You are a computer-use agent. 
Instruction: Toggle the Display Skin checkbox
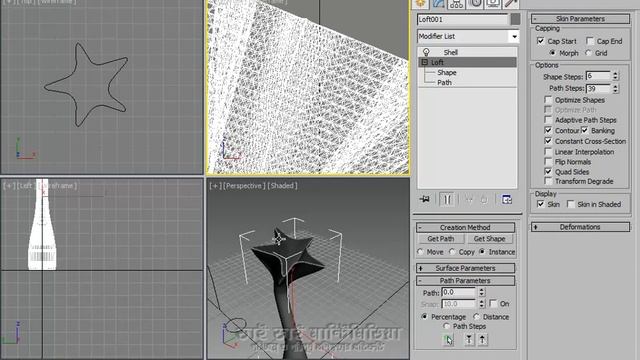pos(540,204)
